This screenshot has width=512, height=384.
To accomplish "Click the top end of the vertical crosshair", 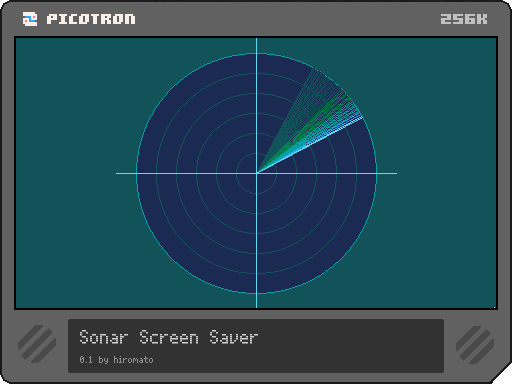I will (x=256, y=39).
